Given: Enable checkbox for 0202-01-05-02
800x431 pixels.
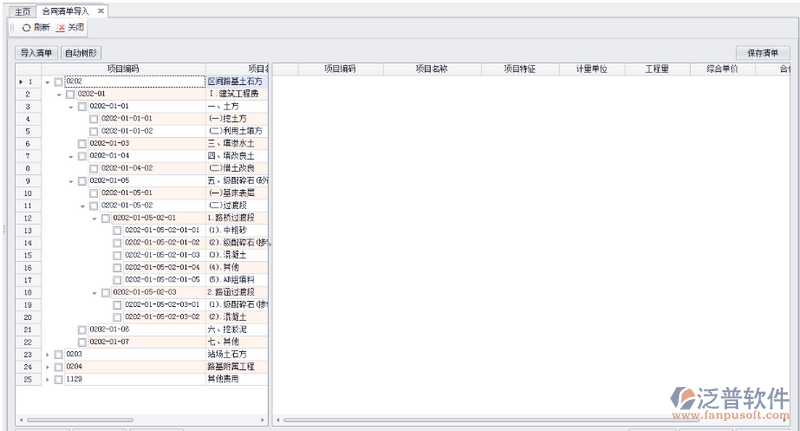Looking at the screenshot, I should (x=94, y=206).
